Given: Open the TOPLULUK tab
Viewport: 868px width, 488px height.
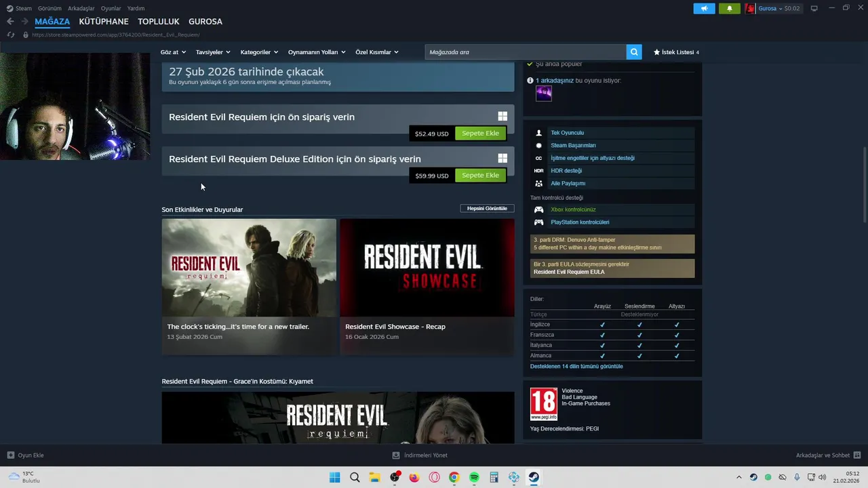Looking at the screenshot, I should (159, 22).
